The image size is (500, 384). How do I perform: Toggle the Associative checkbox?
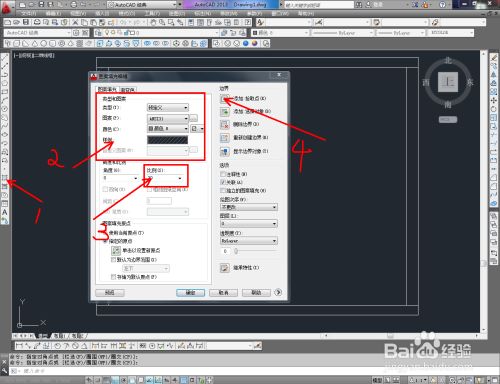[223, 182]
